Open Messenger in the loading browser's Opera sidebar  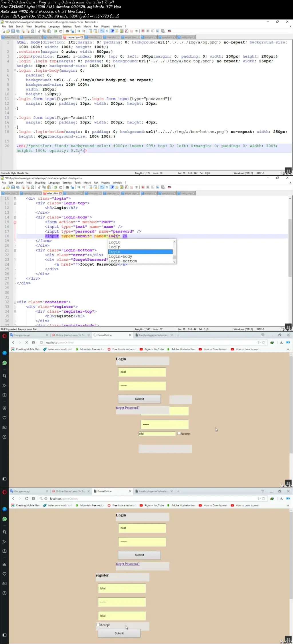4,353
